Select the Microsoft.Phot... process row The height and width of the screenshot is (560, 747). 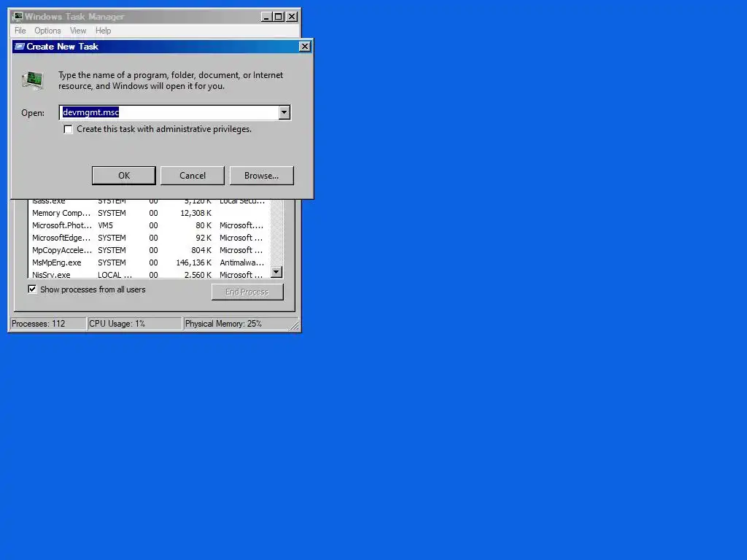point(149,225)
